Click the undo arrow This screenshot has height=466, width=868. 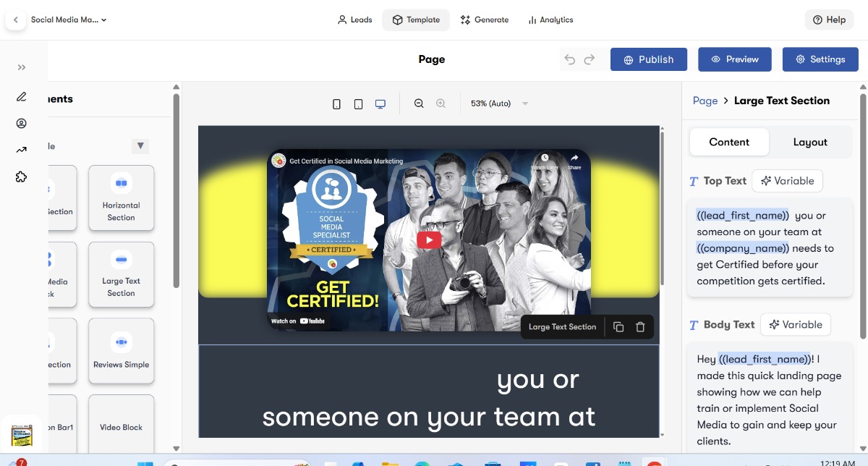570,59
